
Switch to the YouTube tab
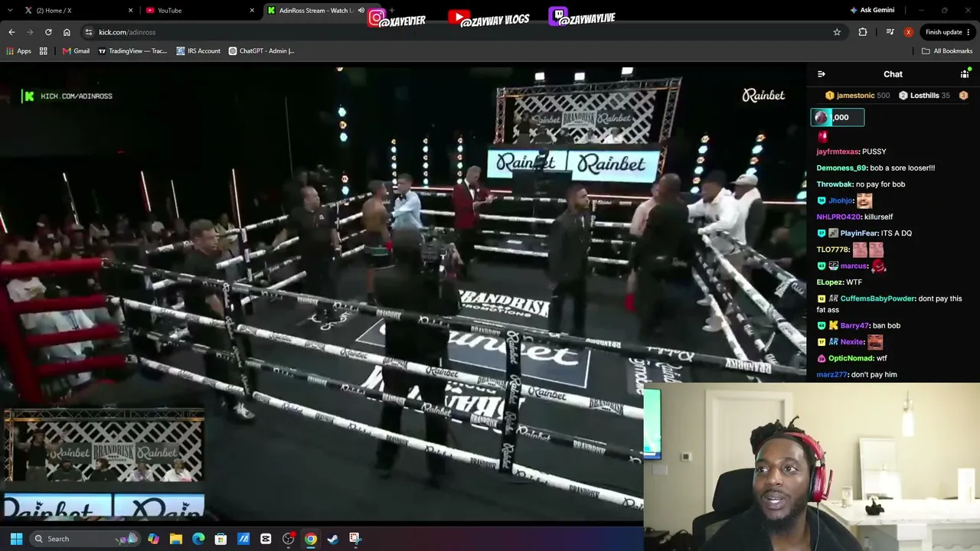point(201,11)
